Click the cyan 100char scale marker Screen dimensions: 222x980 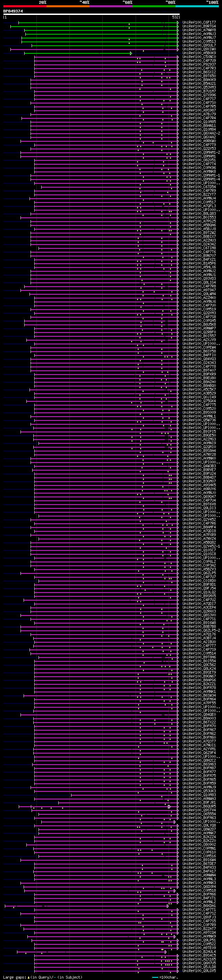(x=155, y=977)
